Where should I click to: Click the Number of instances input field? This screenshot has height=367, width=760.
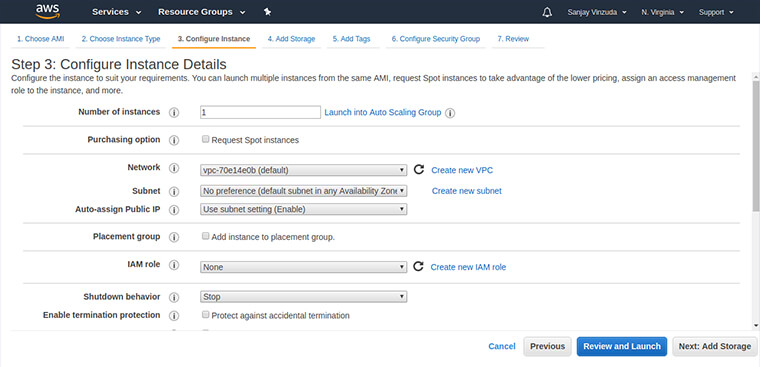[x=260, y=112]
